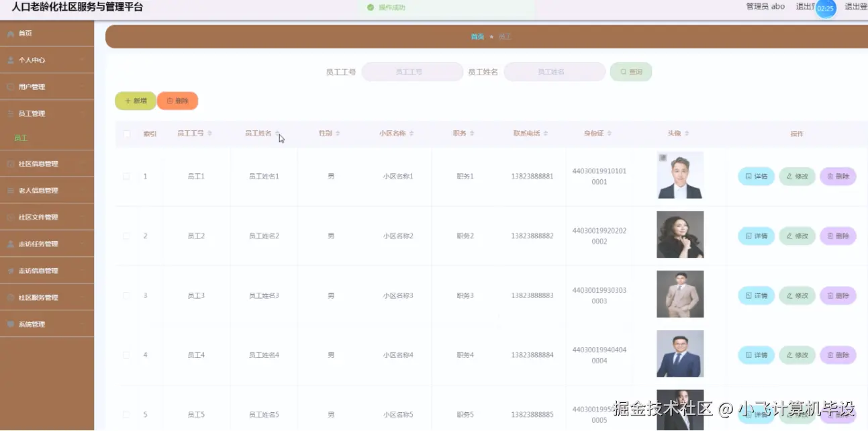
Task: Click the 管理员 abo user label
Action: (x=765, y=7)
